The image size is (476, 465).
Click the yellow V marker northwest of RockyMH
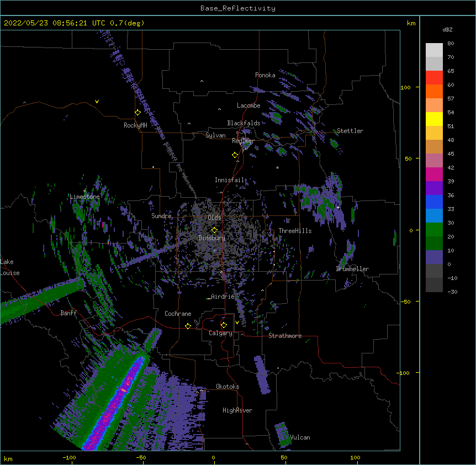97,102
